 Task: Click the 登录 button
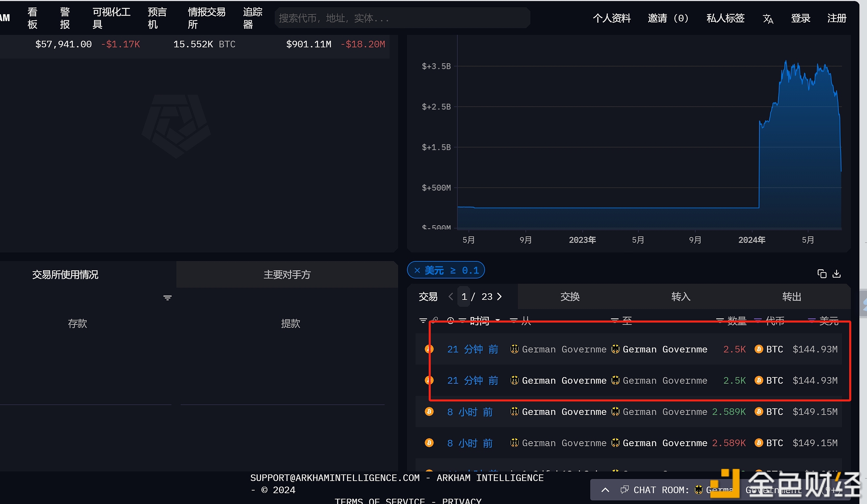click(801, 18)
